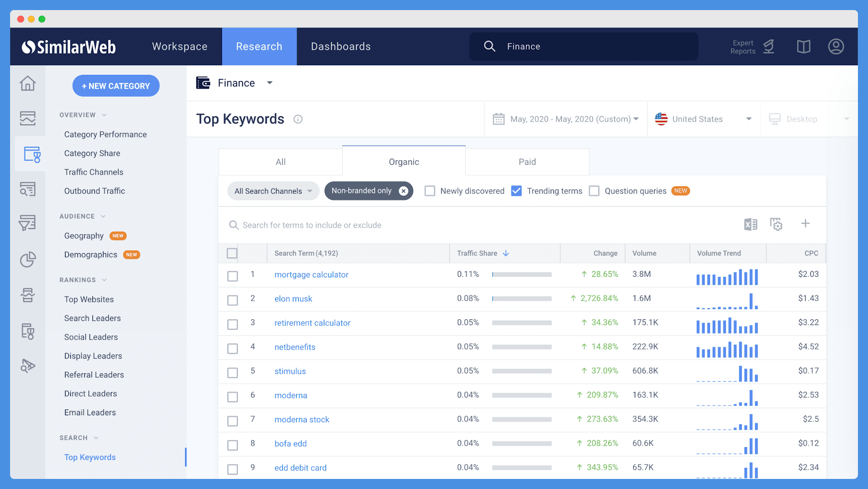
Task: Click the mortgage calculator volume trend chart
Action: point(727,277)
